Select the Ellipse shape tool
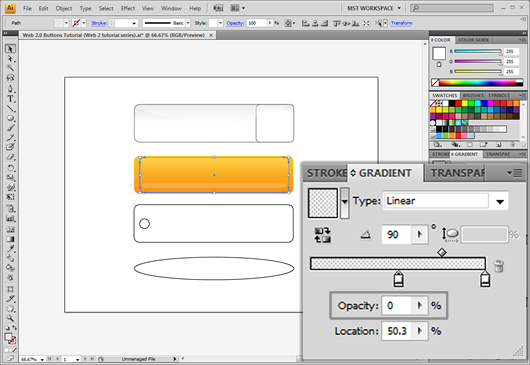530x365 pixels. pyautogui.click(x=10, y=118)
